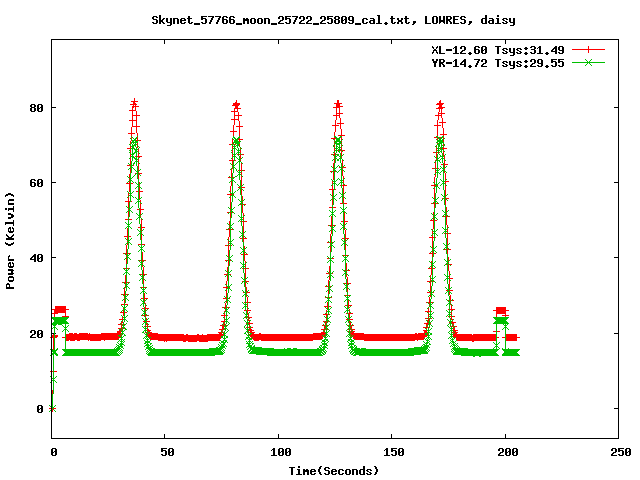Click x-axis tick label 100

coord(281,452)
